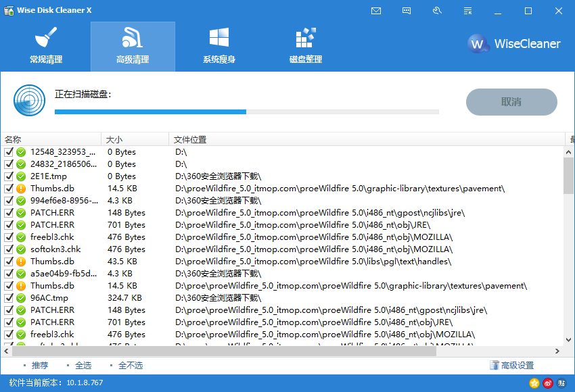Click the scroll right arrow of file list
575x392 pixels.
pos(557,351)
